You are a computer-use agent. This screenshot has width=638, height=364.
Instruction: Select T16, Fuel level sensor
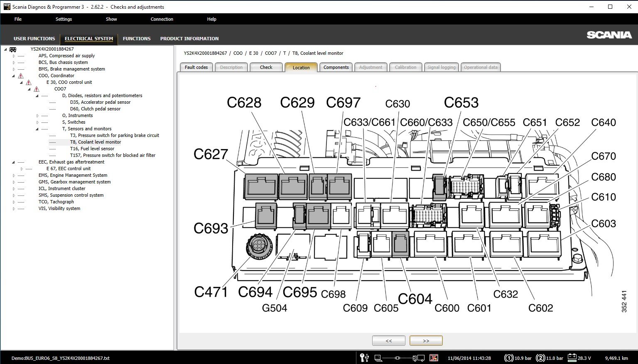tap(92, 149)
